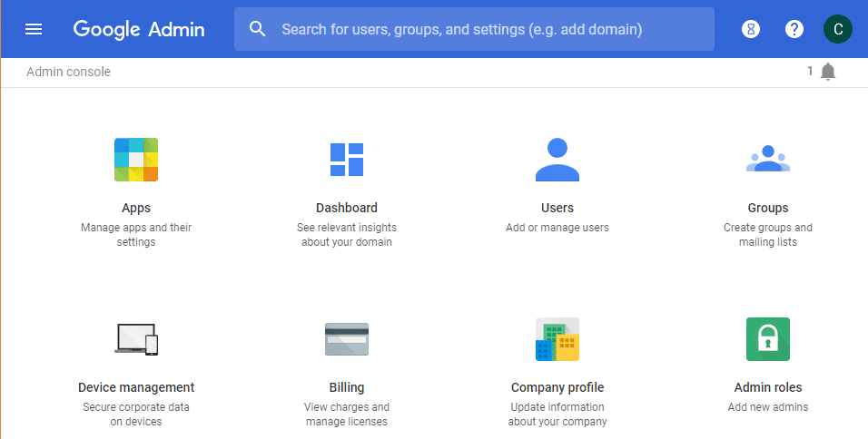868x439 pixels.
Task: Open the notifications bell icon
Action: 828,72
